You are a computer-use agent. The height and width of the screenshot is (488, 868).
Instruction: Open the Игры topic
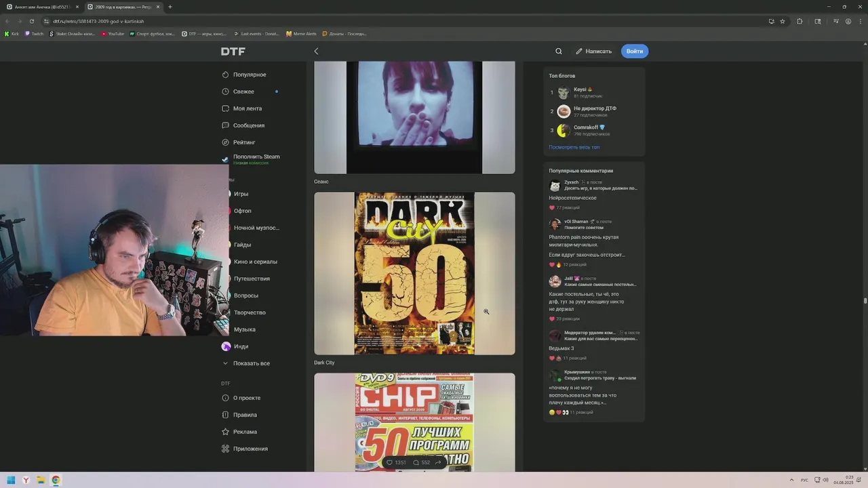tap(241, 194)
